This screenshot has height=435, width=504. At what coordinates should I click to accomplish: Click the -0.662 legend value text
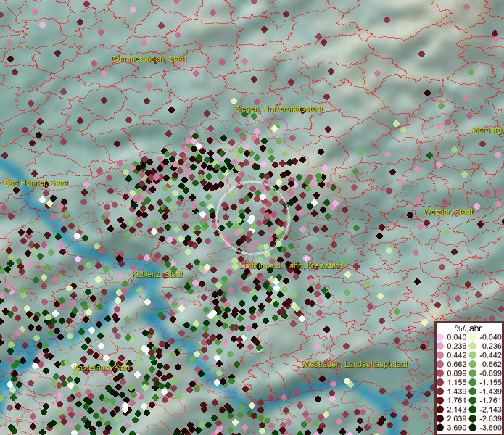click(490, 365)
